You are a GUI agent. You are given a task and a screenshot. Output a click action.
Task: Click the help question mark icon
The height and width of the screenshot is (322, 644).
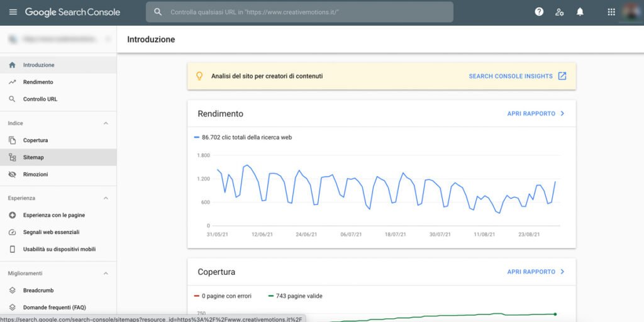[x=539, y=12]
